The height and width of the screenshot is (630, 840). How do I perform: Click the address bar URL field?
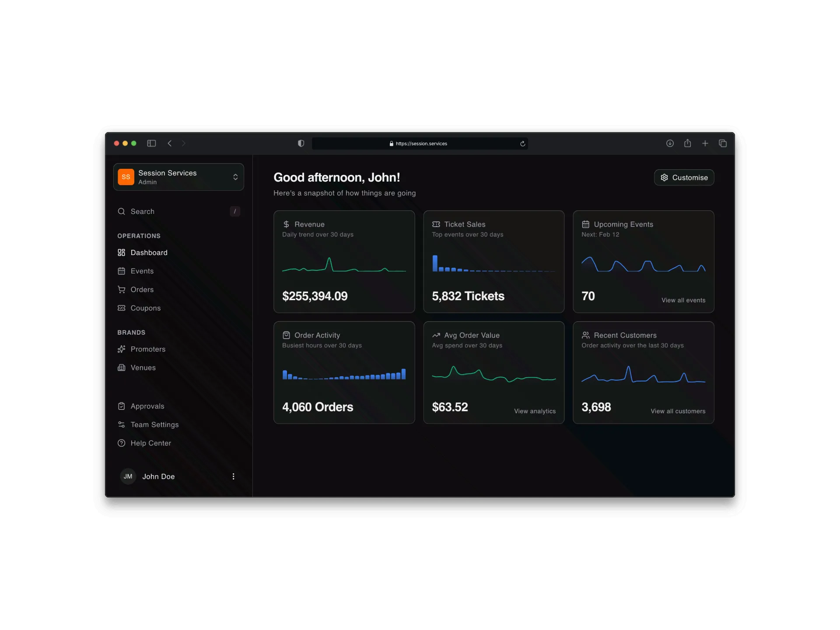click(419, 143)
